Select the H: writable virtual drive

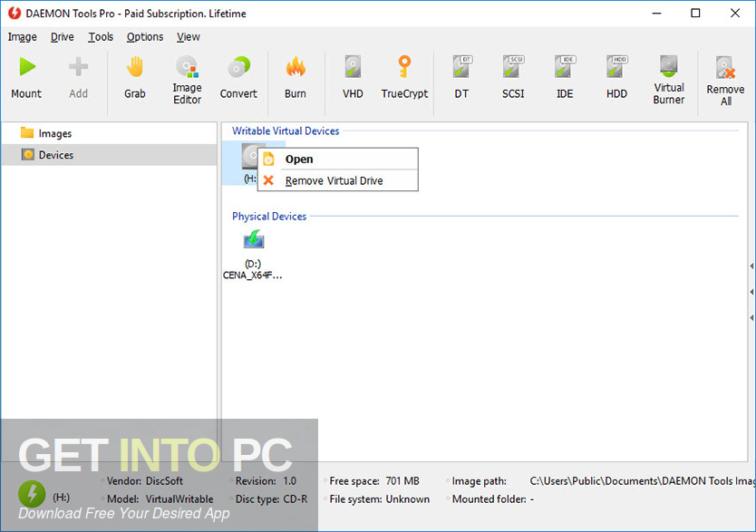tap(250, 163)
